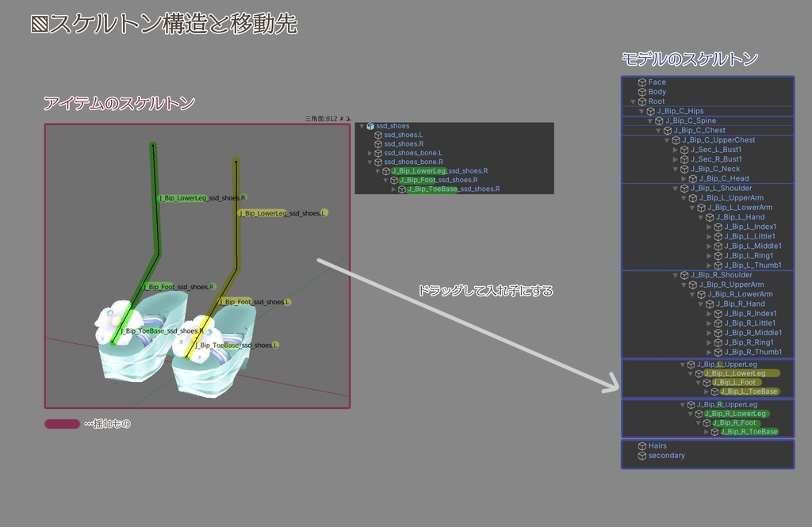Select the J_Bip_R_Little1 row

coord(750,323)
